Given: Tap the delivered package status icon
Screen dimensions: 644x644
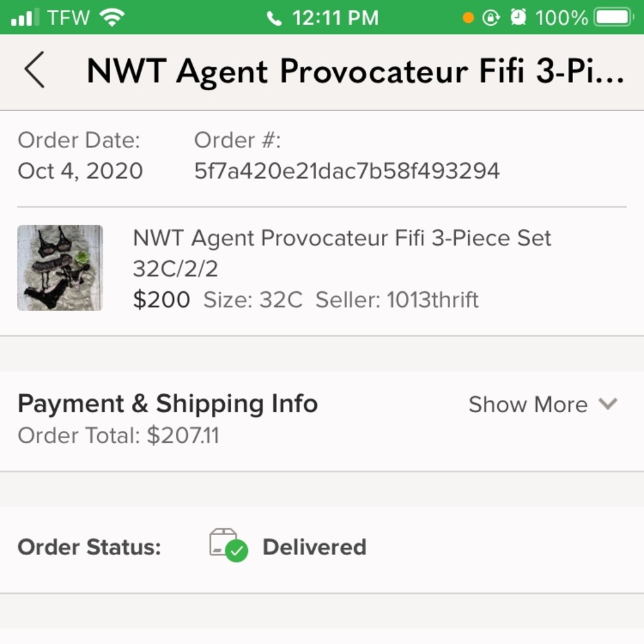Looking at the screenshot, I should [228, 545].
